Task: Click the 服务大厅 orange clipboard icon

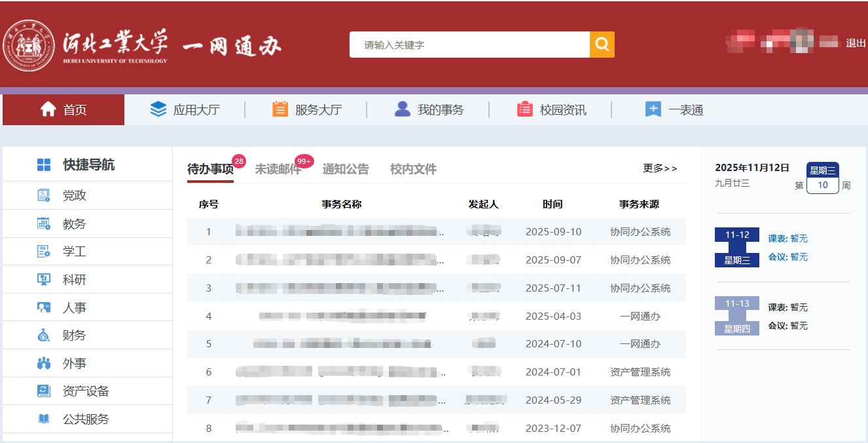Action: coord(280,109)
